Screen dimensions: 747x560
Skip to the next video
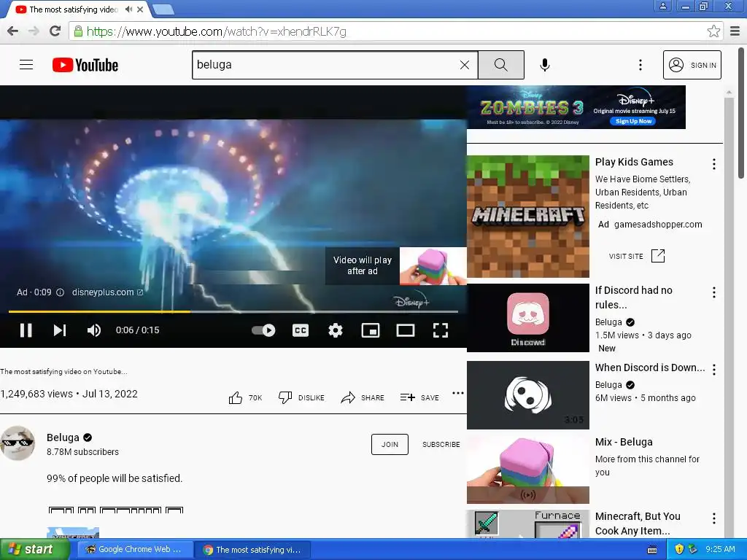(60, 330)
